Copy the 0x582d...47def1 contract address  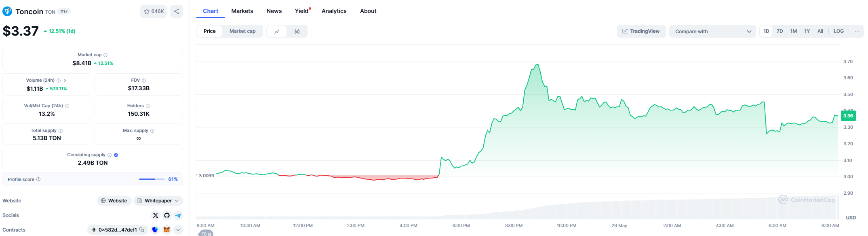142,230
